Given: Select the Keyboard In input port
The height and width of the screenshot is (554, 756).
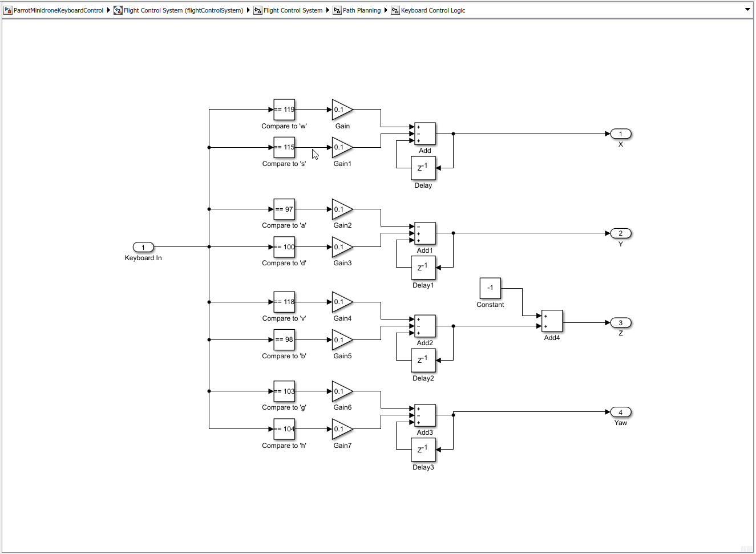Looking at the screenshot, I should (x=143, y=247).
